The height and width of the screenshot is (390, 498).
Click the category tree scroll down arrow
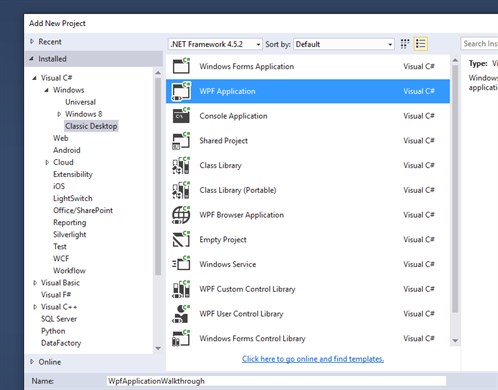158,348
